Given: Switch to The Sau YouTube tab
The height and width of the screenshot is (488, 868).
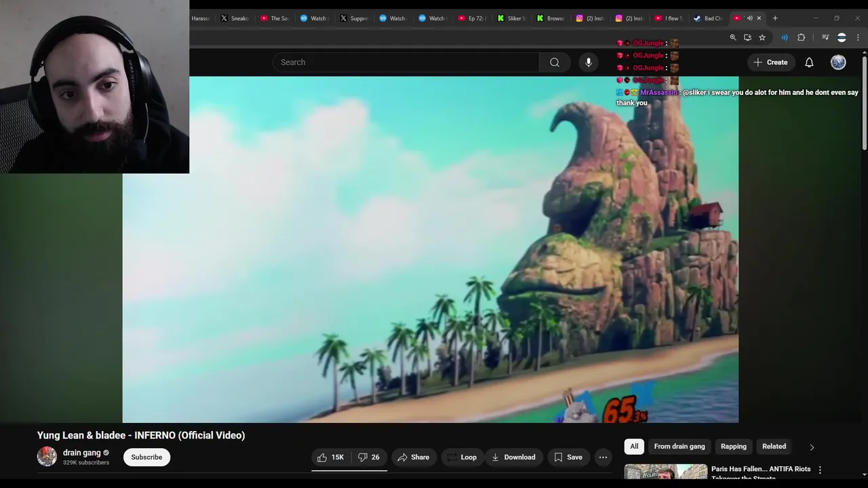Looking at the screenshot, I should click(x=275, y=18).
